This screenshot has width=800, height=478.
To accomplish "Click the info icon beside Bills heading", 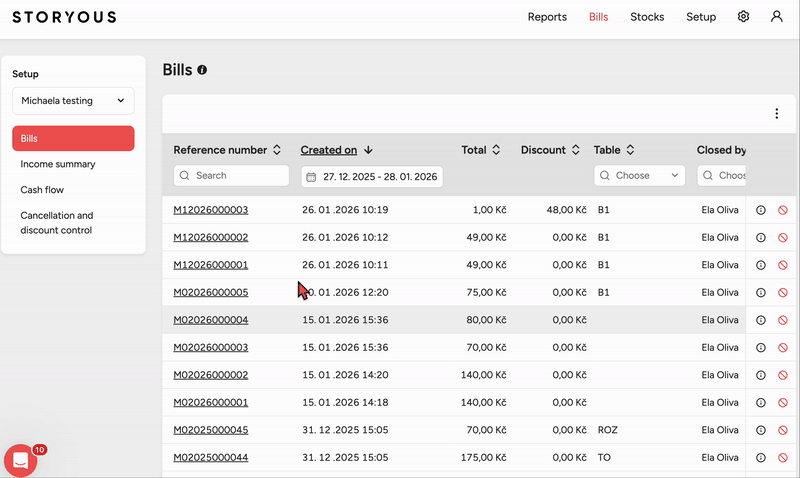I will click(202, 70).
